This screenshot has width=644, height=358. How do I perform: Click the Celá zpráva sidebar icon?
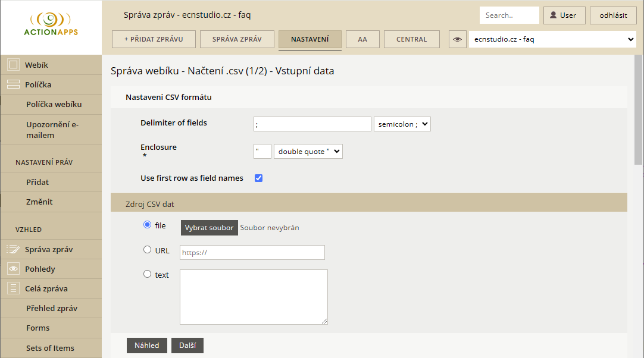point(13,289)
